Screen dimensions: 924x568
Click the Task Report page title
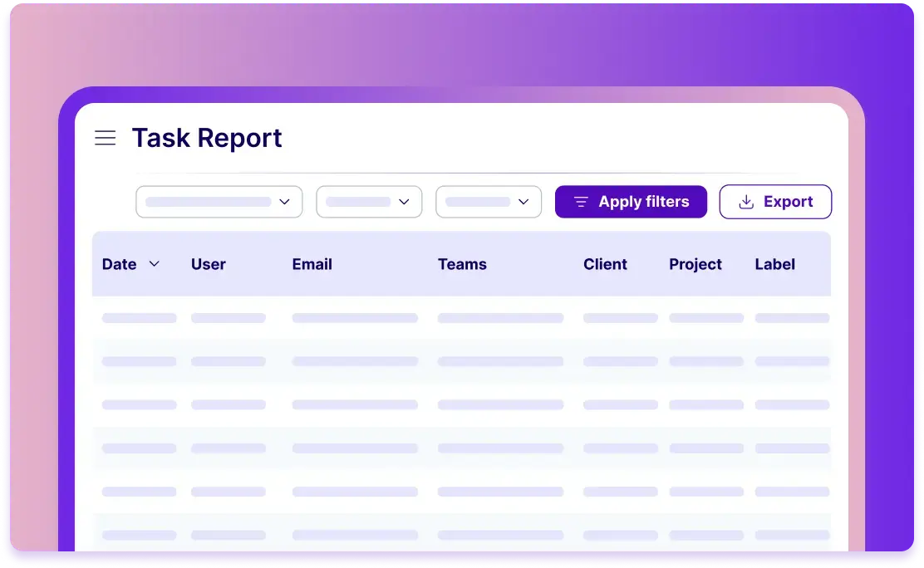click(x=207, y=138)
